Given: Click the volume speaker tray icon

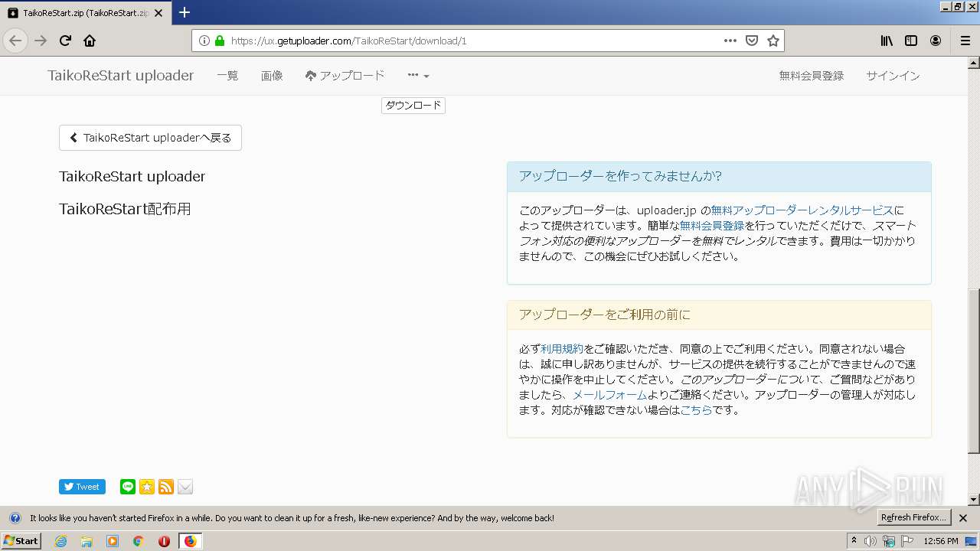Looking at the screenshot, I should [871, 541].
